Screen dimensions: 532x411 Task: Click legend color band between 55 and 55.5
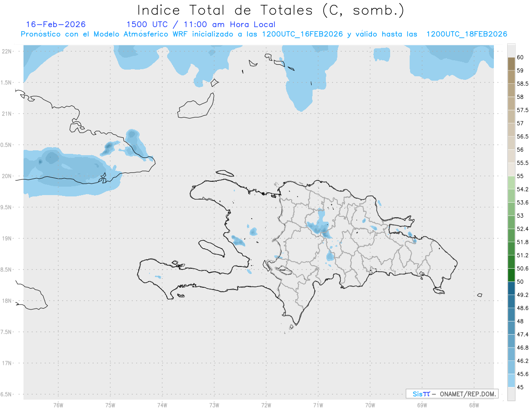[x=511, y=169]
